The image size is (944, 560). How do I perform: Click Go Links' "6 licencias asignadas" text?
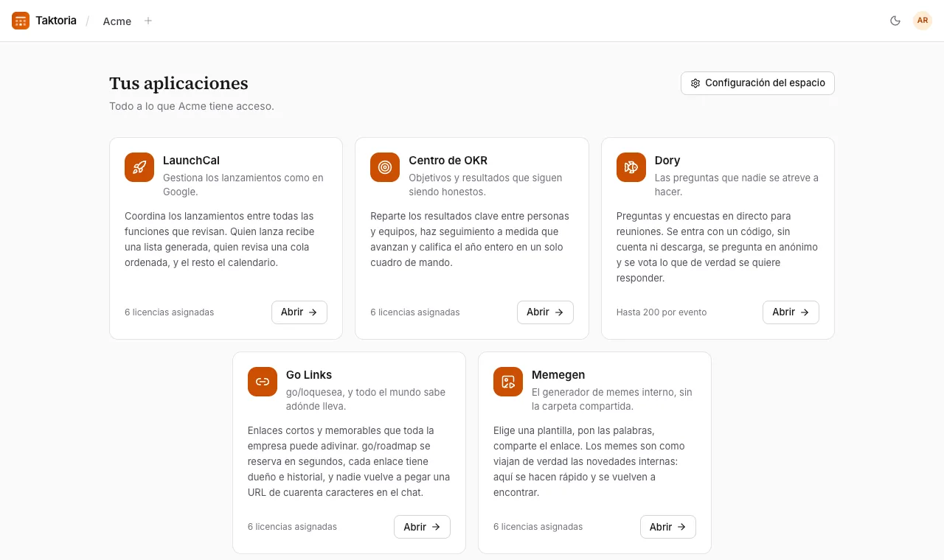pyautogui.click(x=292, y=527)
